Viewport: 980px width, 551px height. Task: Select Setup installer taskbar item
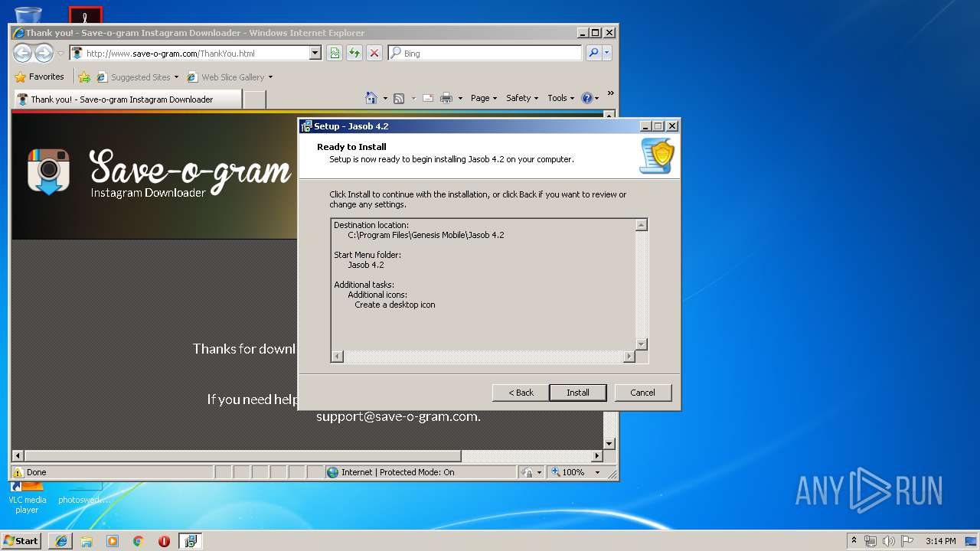(x=191, y=541)
